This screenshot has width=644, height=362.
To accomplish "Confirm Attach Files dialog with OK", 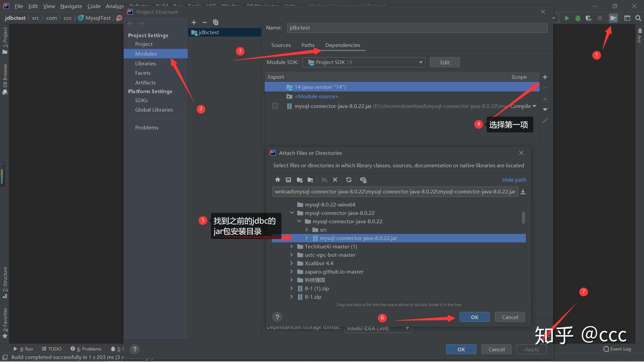I will [x=475, y=317].
